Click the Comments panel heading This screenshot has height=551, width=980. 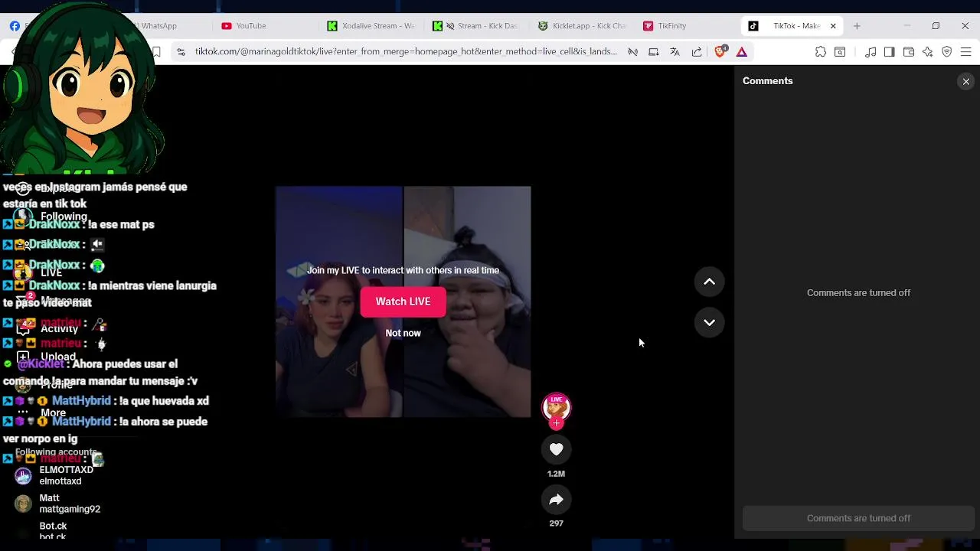[767, 81]
